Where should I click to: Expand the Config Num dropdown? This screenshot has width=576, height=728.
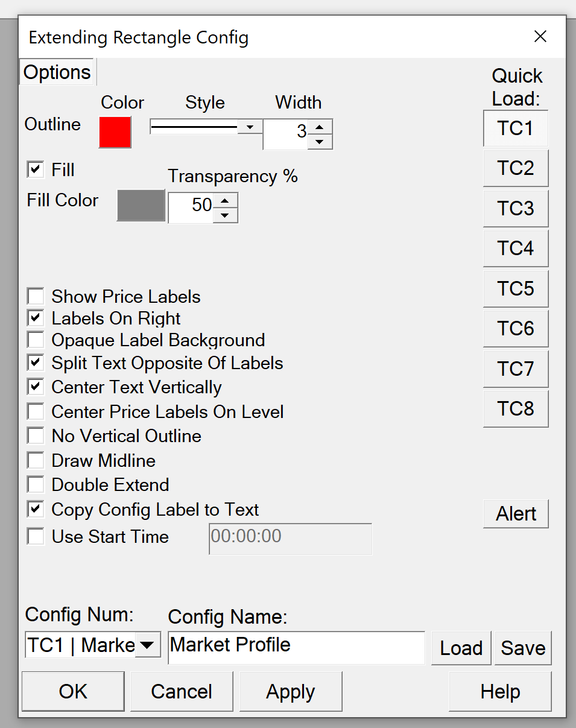coord(147,645)
